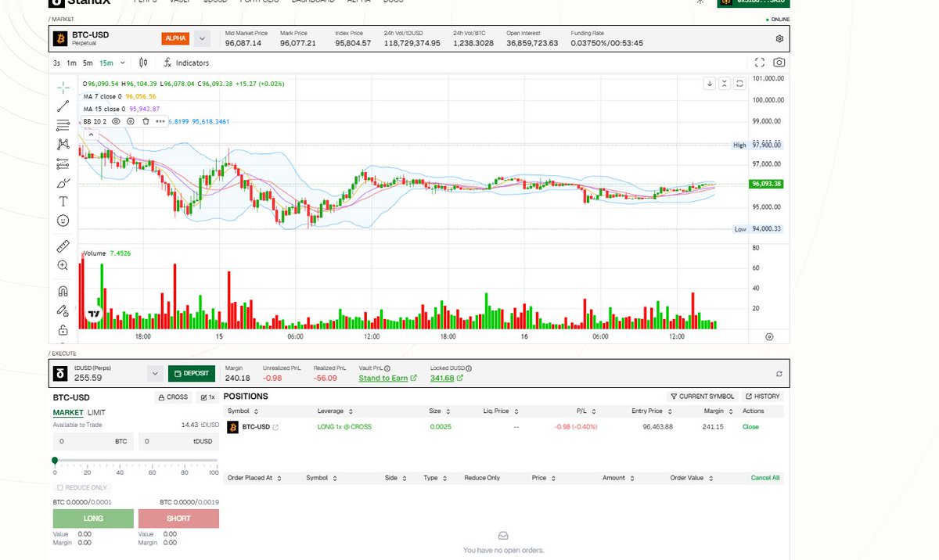Switch chart interval to 5m
The width and height of the screenshot is (939, 560).
[x=88, y=63]
